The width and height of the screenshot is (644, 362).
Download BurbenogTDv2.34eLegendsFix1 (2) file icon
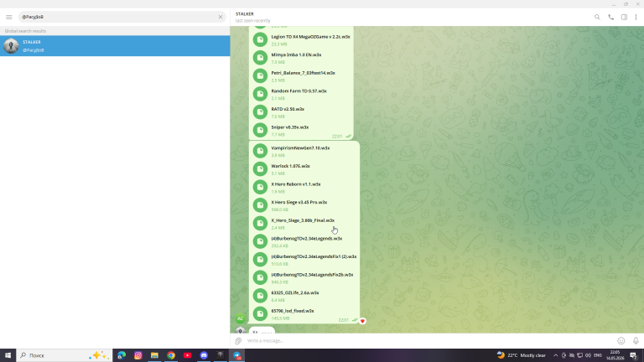[260, 260]
